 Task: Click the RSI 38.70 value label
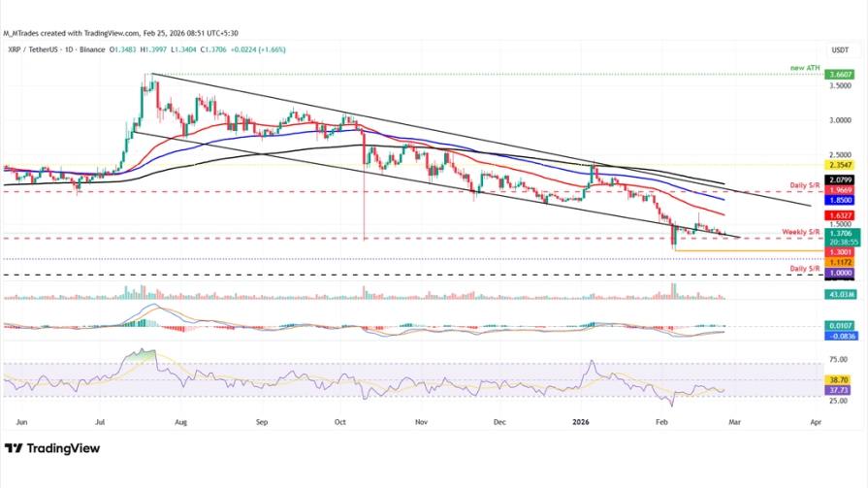tap(837, 380)
